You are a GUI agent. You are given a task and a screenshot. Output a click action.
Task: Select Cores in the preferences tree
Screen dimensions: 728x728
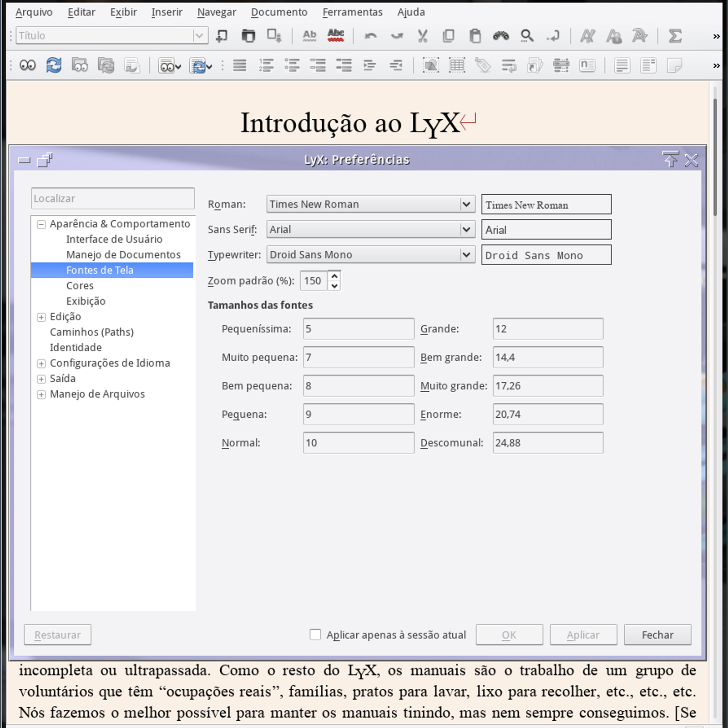[x=80, y=286]
